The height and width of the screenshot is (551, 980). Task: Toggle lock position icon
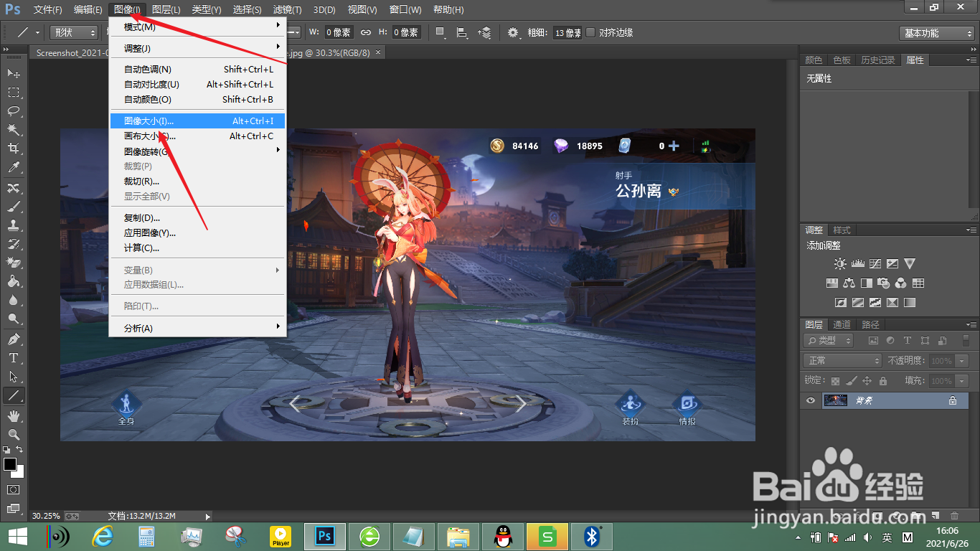pos(867,381)
